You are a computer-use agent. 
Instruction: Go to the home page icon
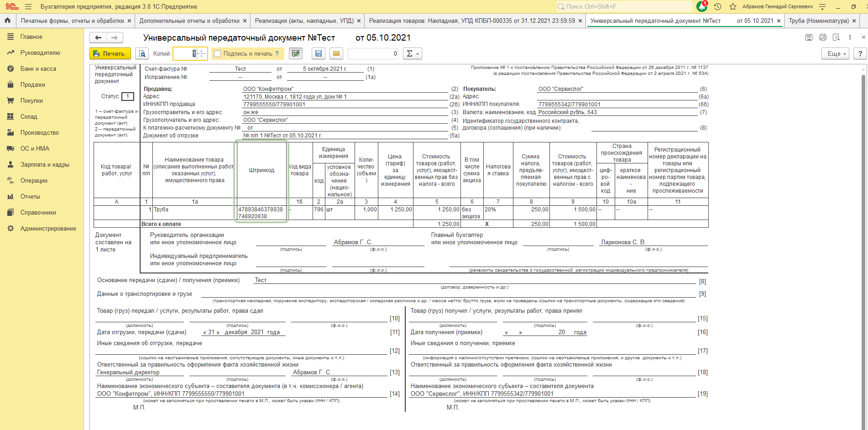(x=7, y=21)
